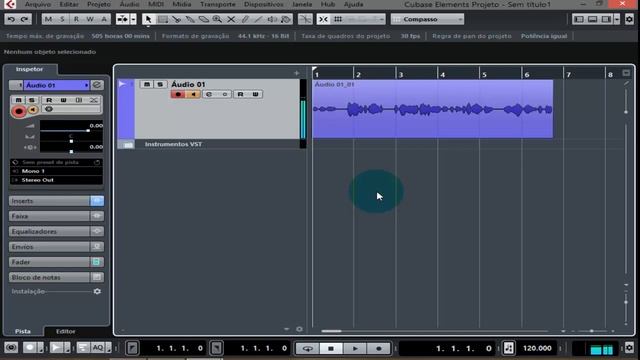Open the Arquivo menu
Screen dimensions: 640x360
38,4
